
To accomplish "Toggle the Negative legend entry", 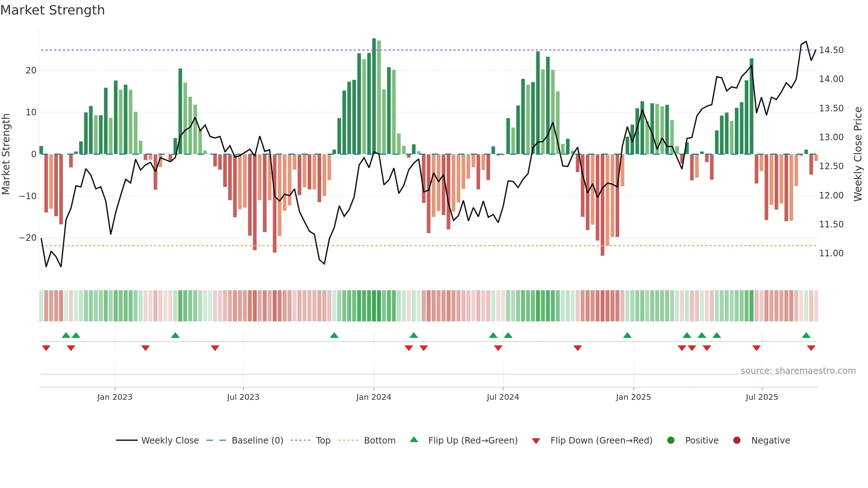I will click(761, 440).
